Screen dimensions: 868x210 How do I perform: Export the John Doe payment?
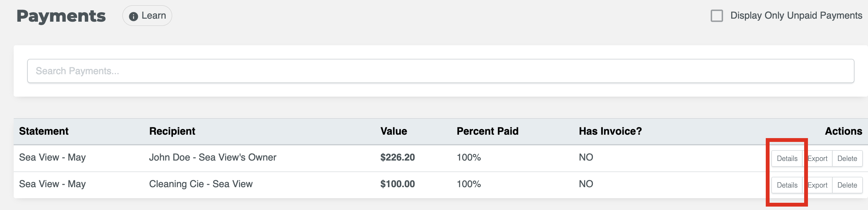click(x=817, y=159)
